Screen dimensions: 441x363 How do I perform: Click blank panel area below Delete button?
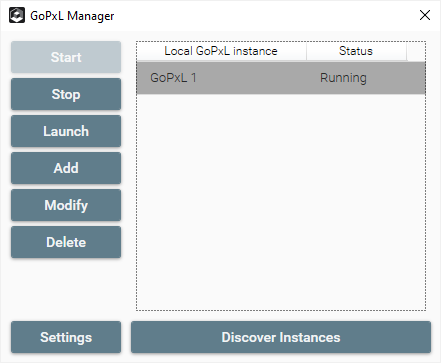tap(66, 288)
